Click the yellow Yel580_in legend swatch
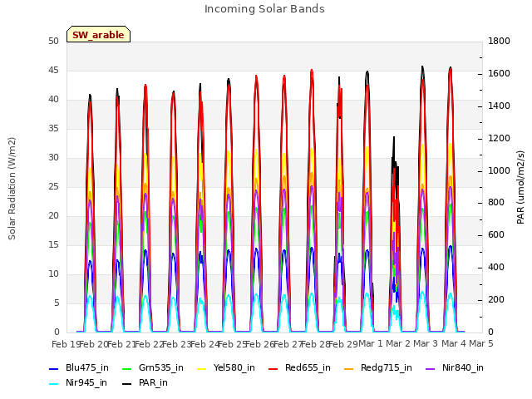This screenshot has width=532, height=399. [x=201, y=369]
